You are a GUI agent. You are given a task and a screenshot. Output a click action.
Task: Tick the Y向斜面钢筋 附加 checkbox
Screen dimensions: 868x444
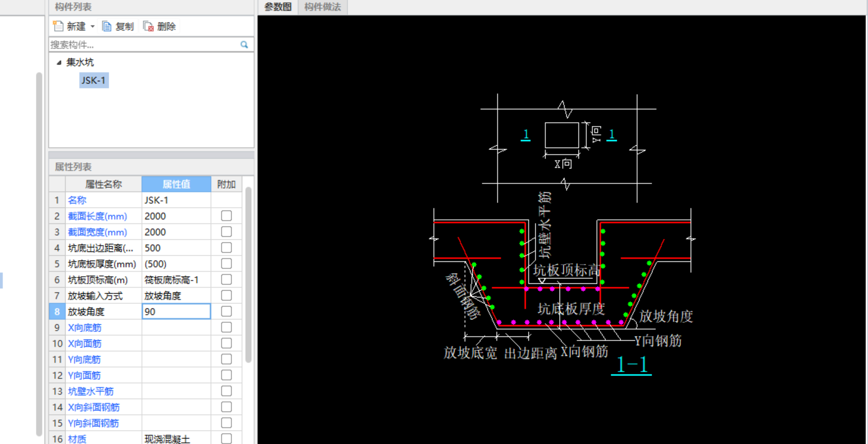pyautogui.click(x=226, y=423)
